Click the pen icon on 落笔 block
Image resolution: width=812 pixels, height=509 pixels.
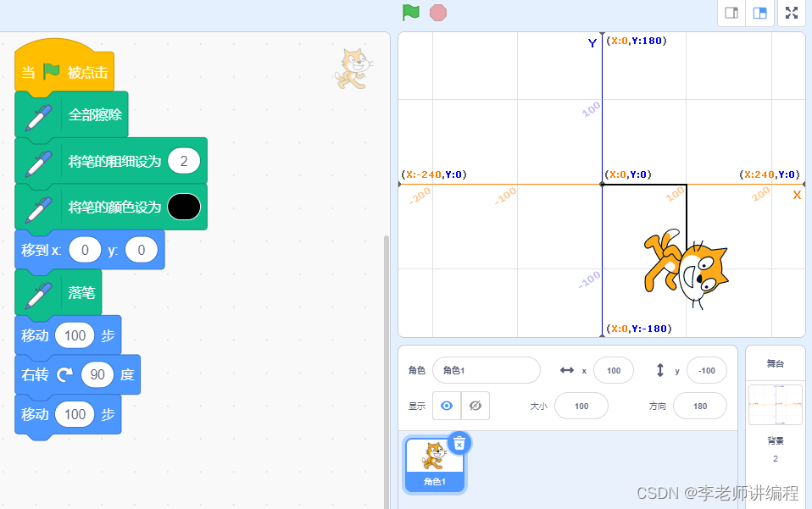39,296
